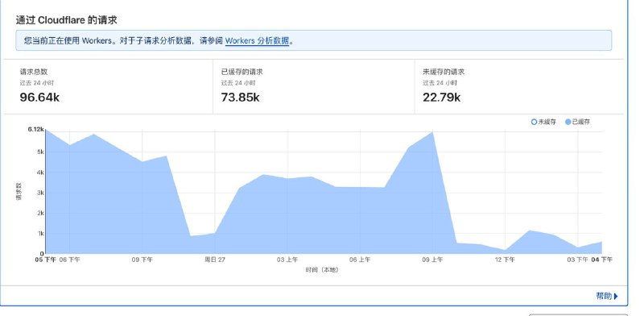Toggle the 已缓存 legend series

point(577,122)
